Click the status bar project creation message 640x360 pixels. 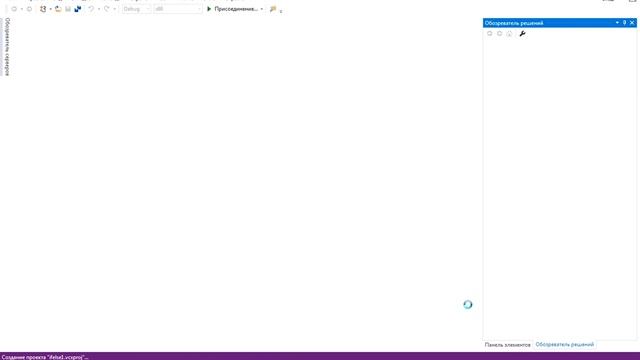pos(45,357)
